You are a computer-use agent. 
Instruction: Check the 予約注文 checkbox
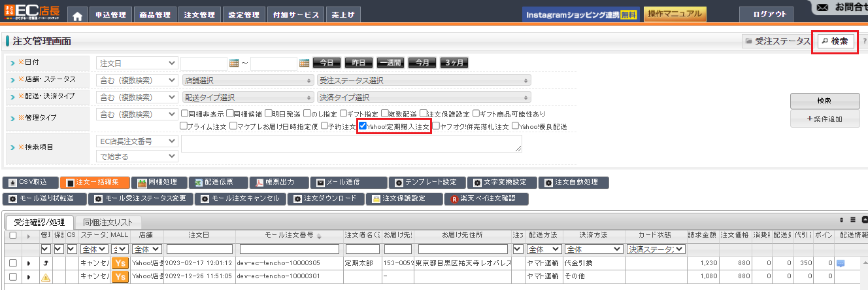pos(325,126)
